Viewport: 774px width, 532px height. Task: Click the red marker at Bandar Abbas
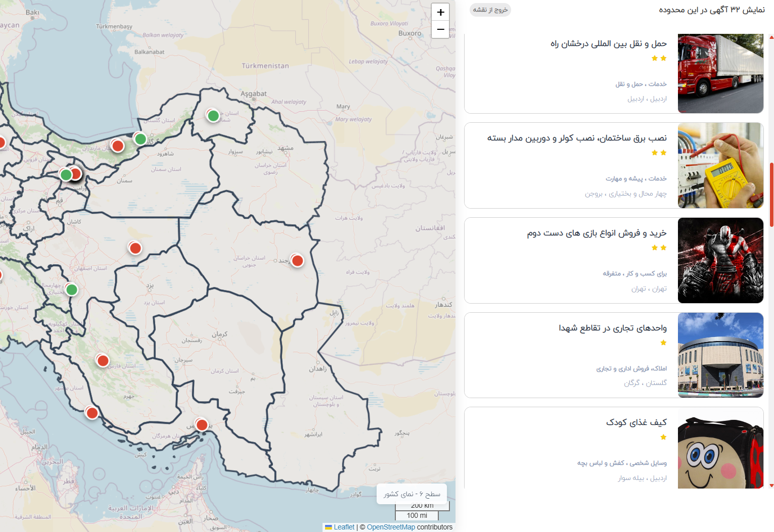pos(202,425)
